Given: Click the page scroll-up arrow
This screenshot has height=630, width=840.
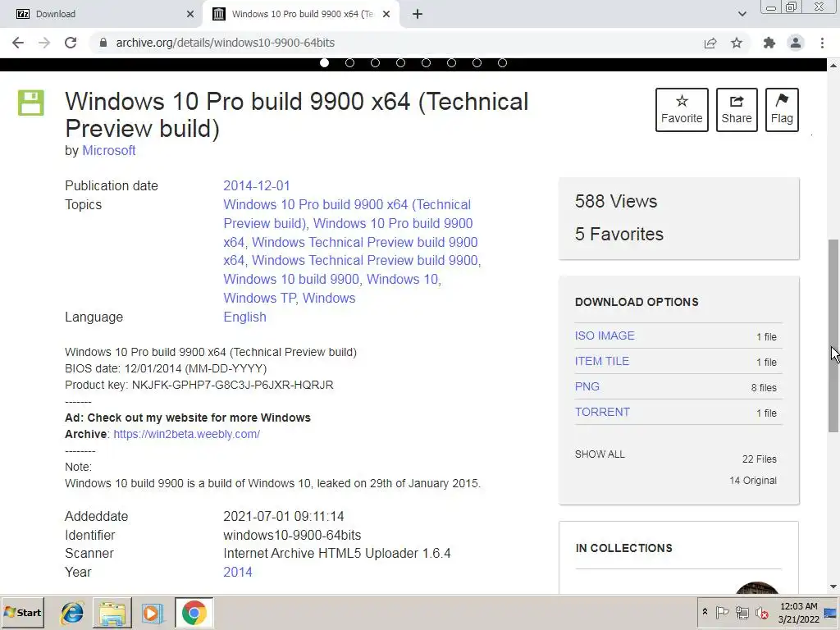Looking at the screenshot, I should point(833,65).
